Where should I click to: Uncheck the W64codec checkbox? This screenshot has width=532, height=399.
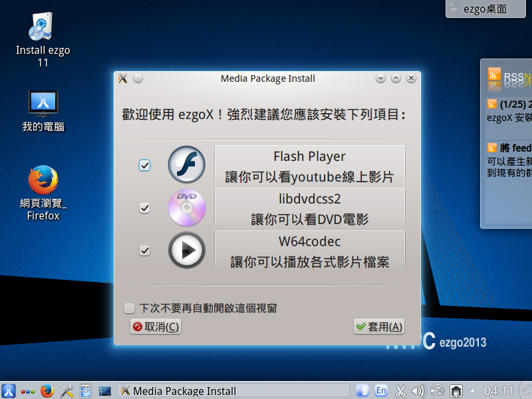click(x=144, y=251)
